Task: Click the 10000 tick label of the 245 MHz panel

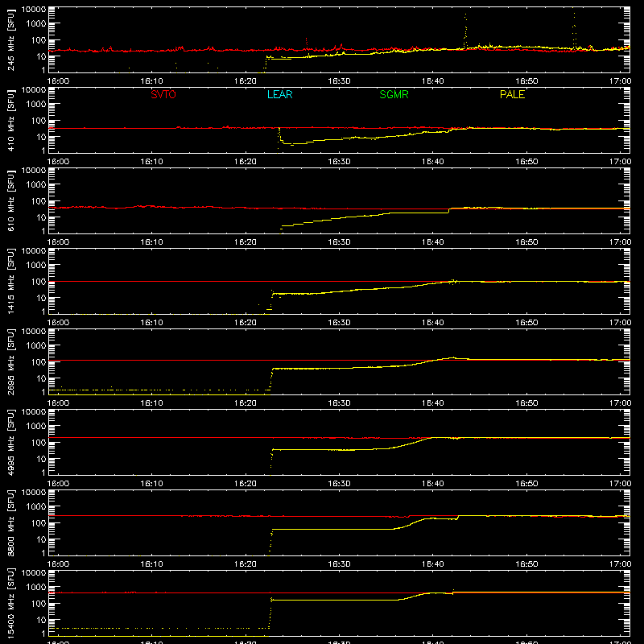Action: coord(34,10)
